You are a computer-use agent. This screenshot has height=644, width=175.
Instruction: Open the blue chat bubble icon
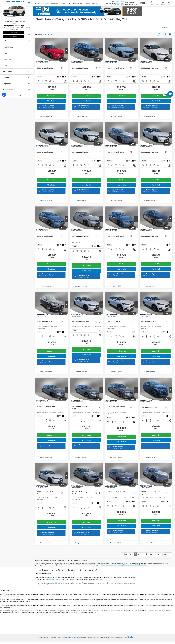170,94
